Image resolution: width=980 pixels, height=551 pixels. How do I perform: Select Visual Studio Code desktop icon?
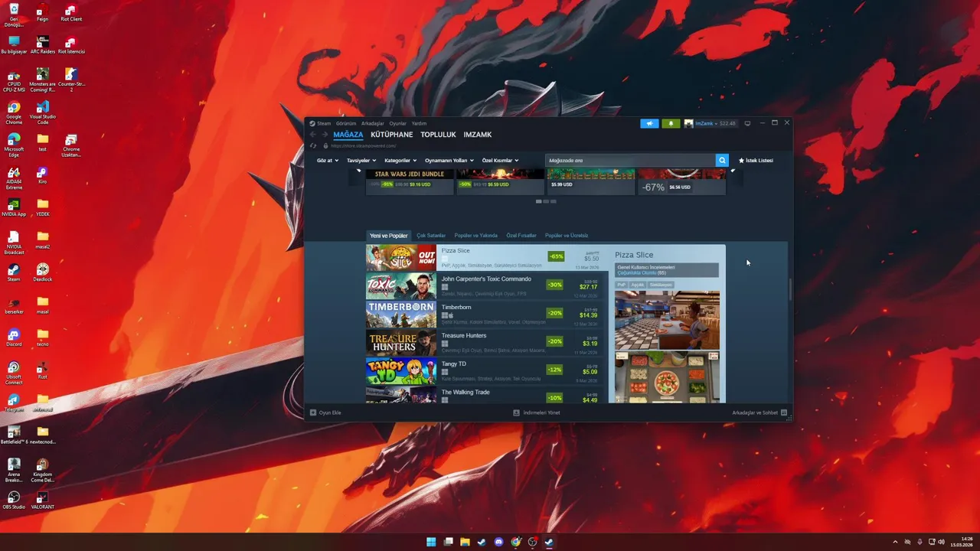coord(43,112)
